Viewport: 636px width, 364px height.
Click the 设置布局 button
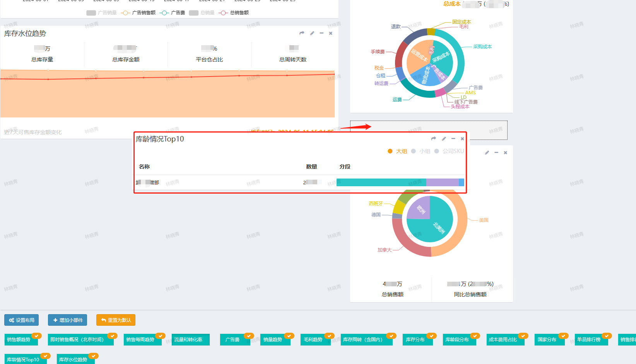[22, 320]
